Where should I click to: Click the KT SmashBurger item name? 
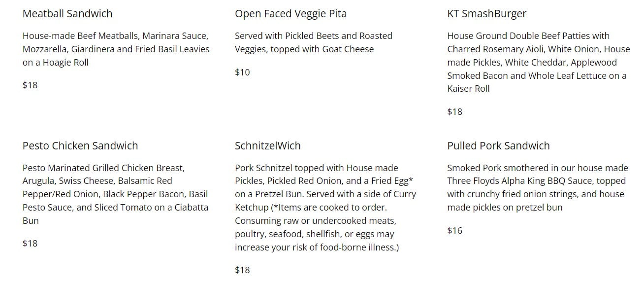(x=487, y=14)
